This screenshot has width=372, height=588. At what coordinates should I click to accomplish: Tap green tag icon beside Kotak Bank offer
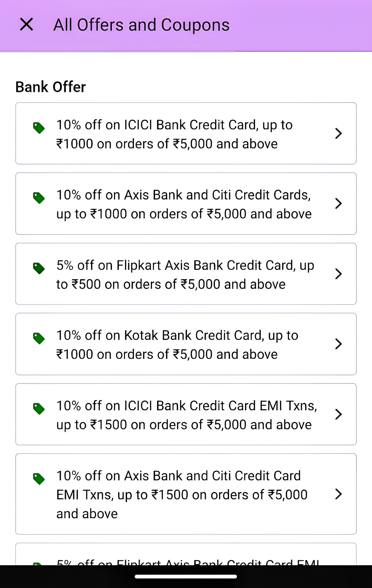tap(39, 338)
